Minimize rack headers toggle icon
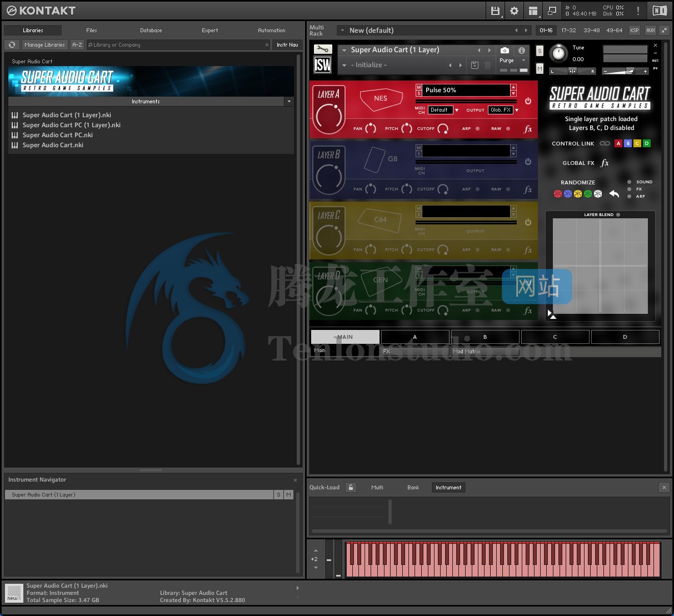674x616 pixels. coord(664,30)
